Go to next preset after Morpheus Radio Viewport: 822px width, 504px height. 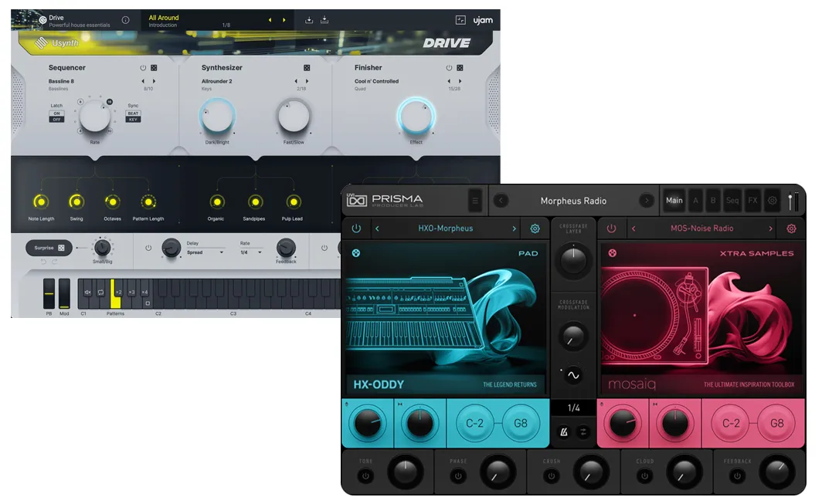click(x=646, y=201)
